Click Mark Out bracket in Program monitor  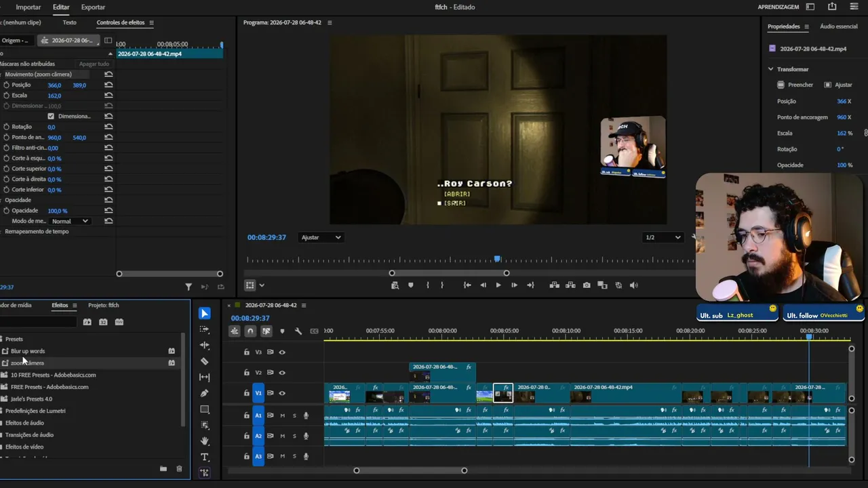tap(442, 285)
